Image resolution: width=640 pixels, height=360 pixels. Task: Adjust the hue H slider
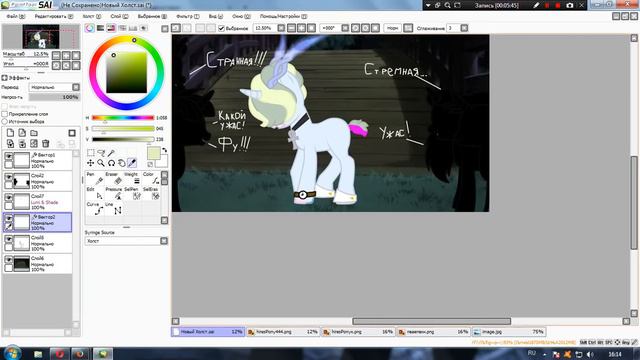point(123,118)
